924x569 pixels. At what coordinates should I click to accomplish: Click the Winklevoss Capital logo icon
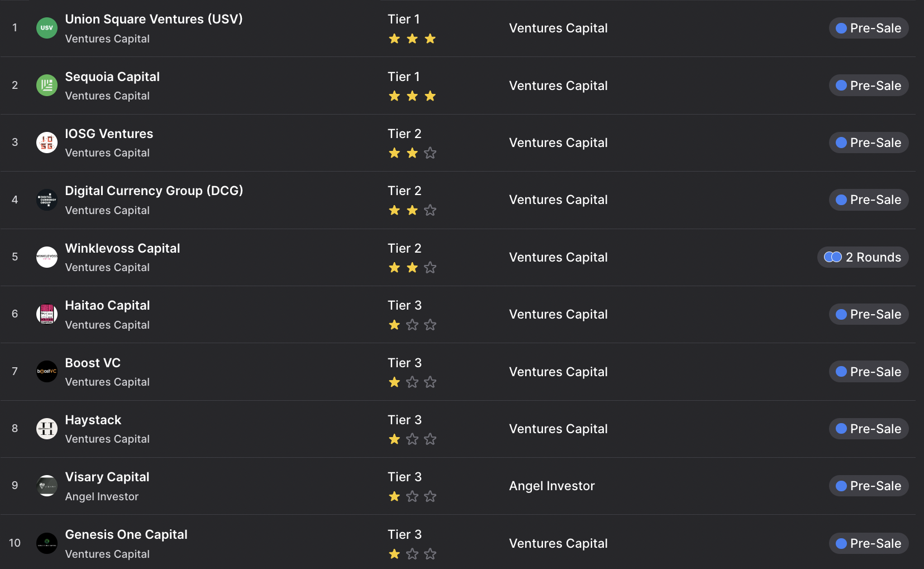pyautogui.click(x=47, y=257)
